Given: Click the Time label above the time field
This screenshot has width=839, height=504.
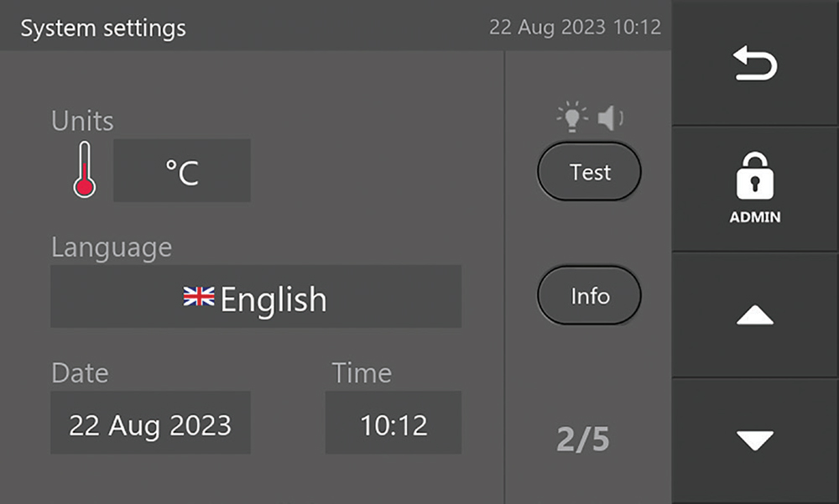Looking at the screenshot, I should tap(362, 373).
